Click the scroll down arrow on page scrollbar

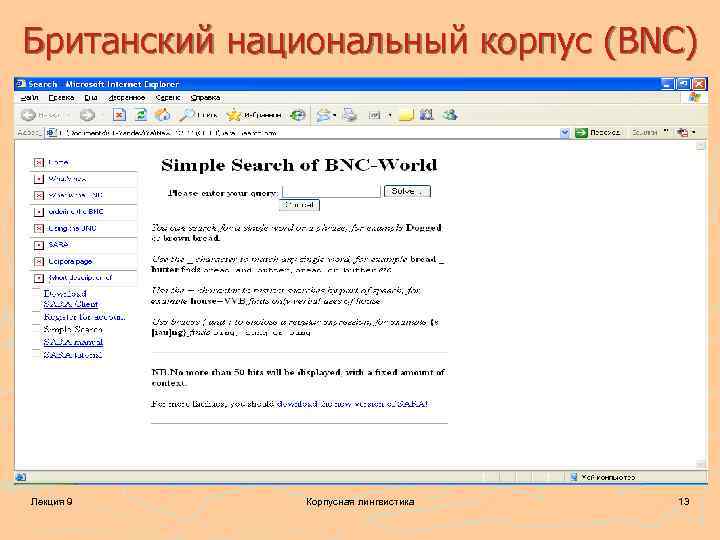click(701, 464)
